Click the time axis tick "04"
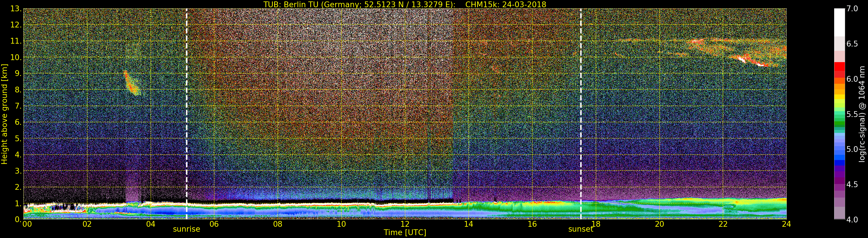The height and width of the screenshot is (238, 868). [x=151, y=224]
